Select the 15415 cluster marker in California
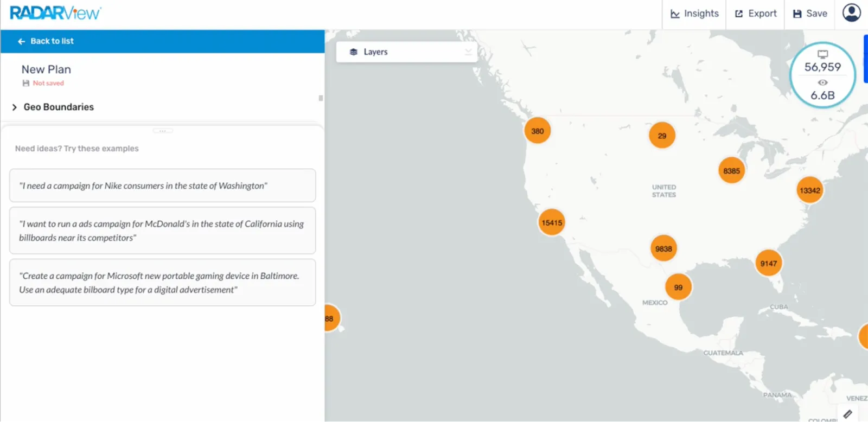 tap(552, 222)
